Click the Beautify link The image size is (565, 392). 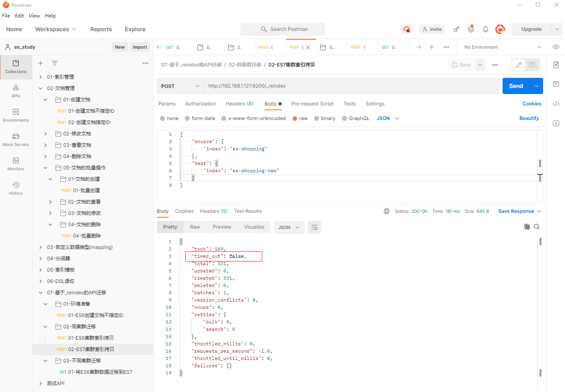pos(529,118)
